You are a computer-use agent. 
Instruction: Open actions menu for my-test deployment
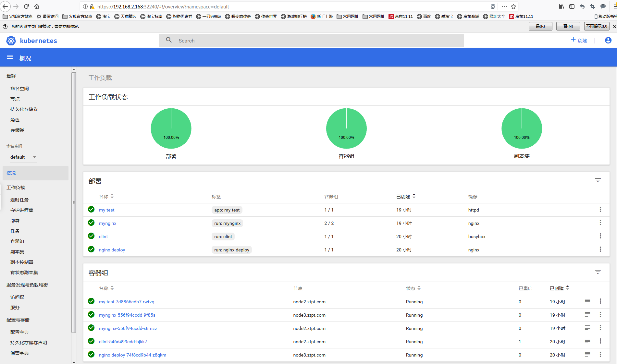(x=600, y=210)
